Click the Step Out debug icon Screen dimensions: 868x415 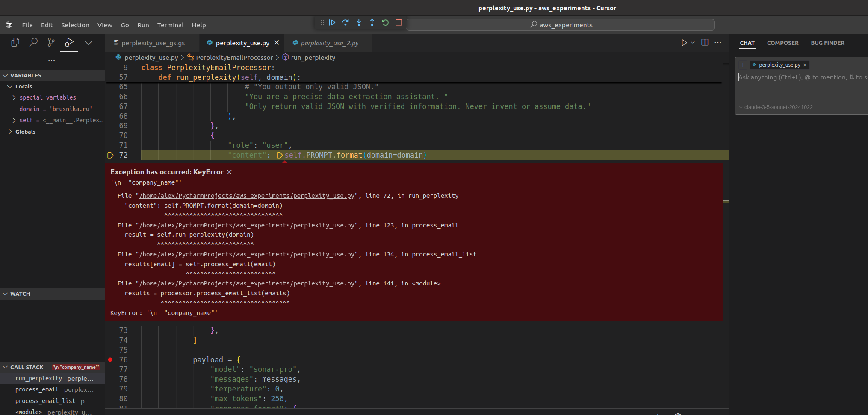click(372, 23)
